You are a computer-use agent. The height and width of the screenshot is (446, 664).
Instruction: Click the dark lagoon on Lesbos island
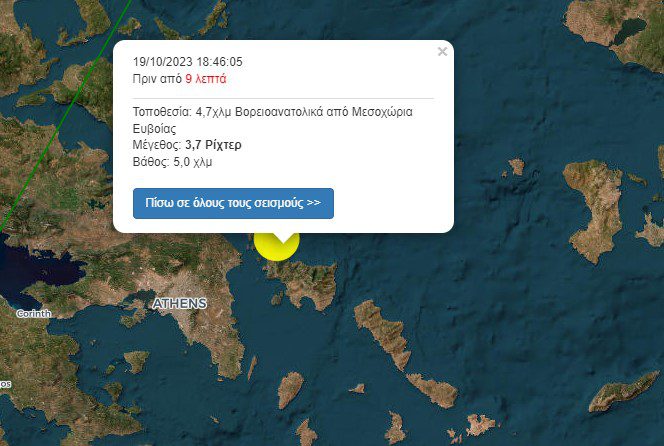click(630, 30)
